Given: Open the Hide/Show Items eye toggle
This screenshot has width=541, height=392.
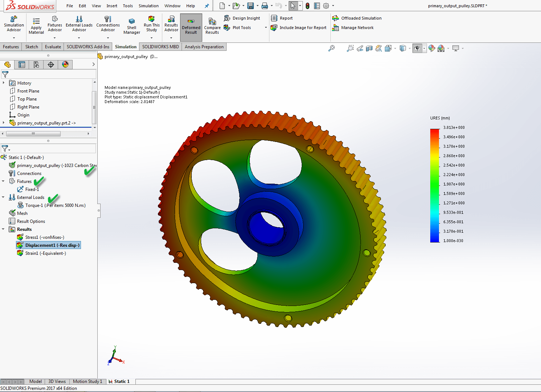Looking at the screenshot, I should (417, 48).
